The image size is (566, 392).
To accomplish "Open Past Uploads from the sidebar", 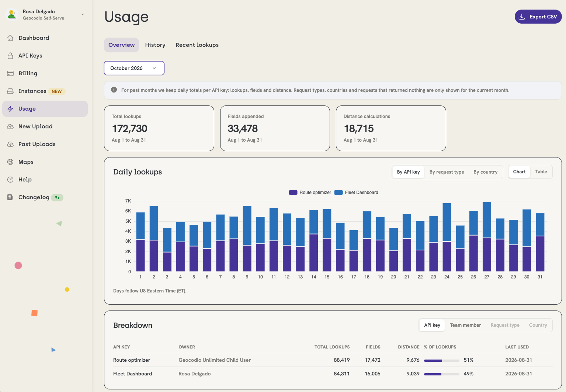I will pyautogui.click(x=45, y=144).
